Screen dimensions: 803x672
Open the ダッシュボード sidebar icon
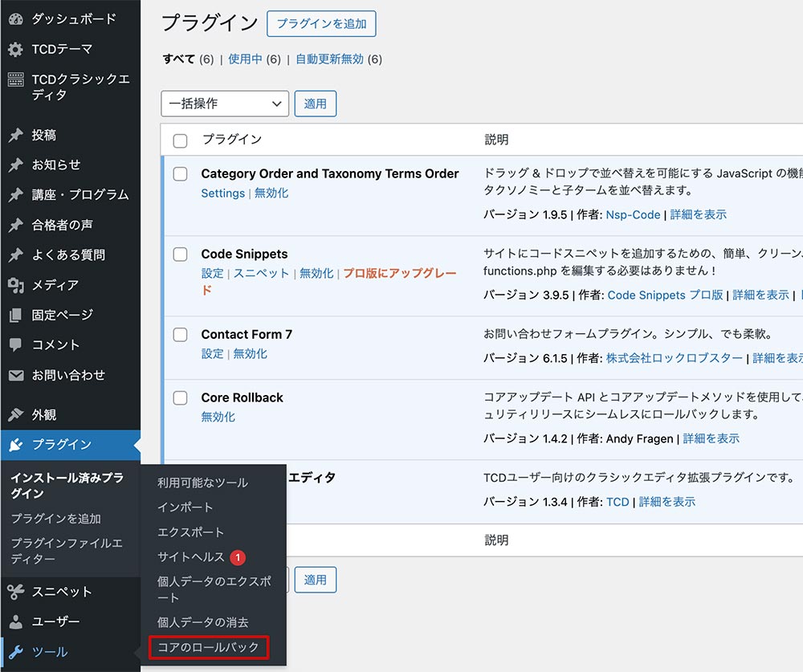(x=17, y=18)
